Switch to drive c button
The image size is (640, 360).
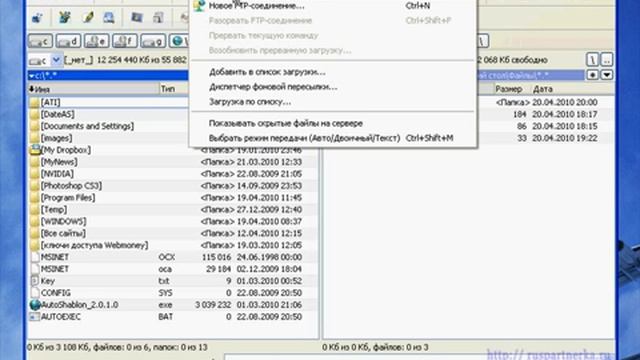point(40,41)
